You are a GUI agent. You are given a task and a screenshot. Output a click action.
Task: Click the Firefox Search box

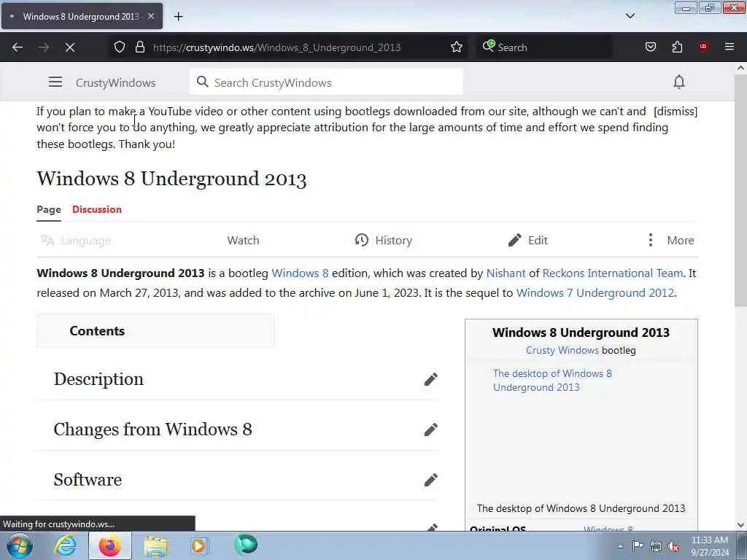(544, 47)
